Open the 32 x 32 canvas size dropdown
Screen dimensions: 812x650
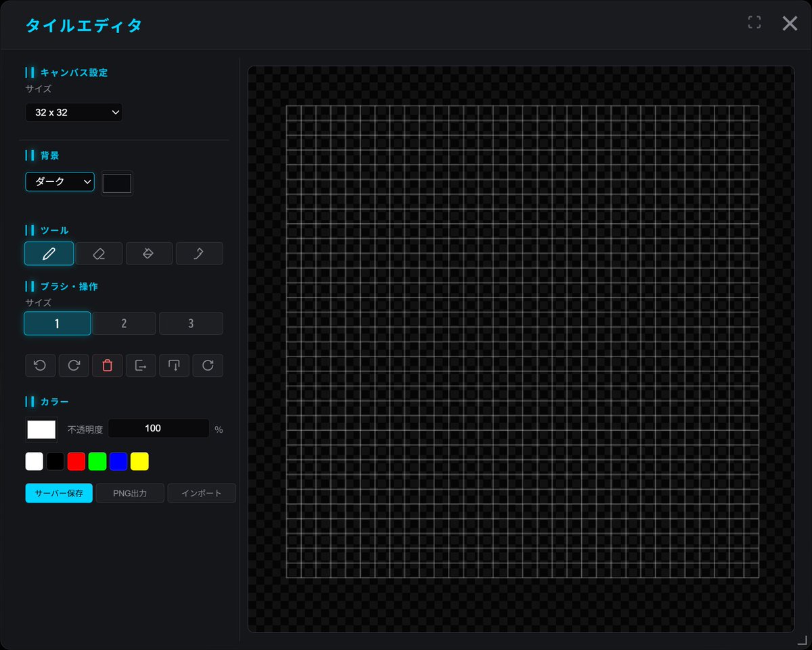click(x=74, y=112)
